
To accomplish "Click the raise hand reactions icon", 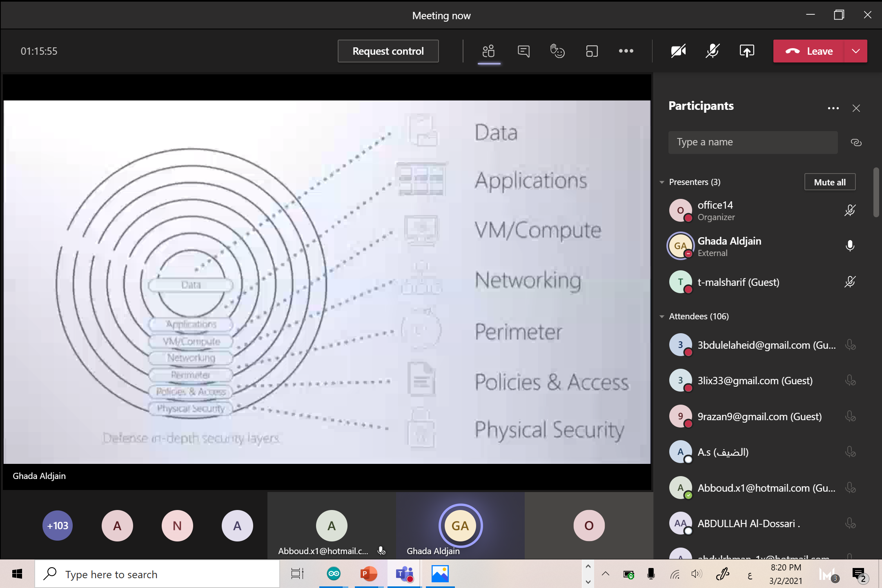I will click(x=557, y=51).
